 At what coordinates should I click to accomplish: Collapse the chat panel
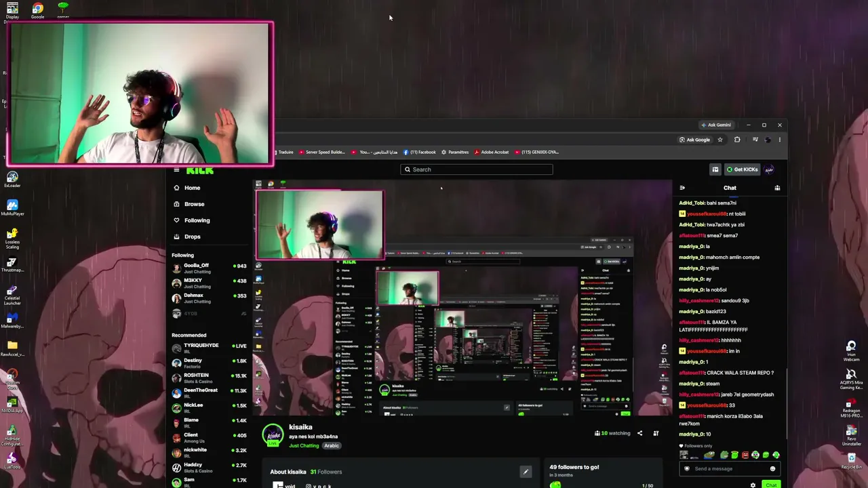click(x=682, y=188)
